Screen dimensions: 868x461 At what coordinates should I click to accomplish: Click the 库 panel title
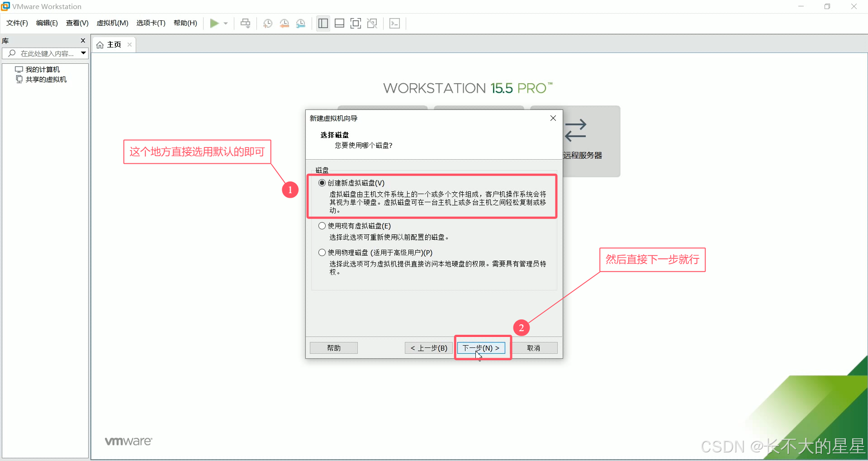click(x=5, y=41)
